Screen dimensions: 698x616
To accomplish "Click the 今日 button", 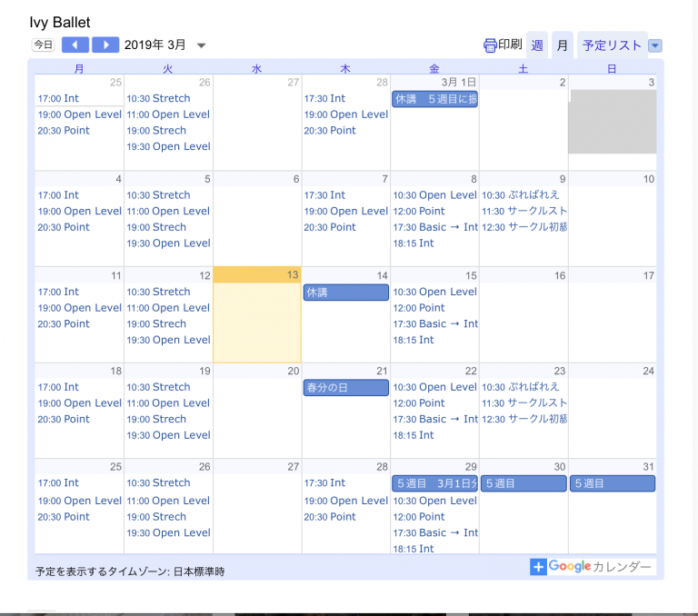I will 43,45.
